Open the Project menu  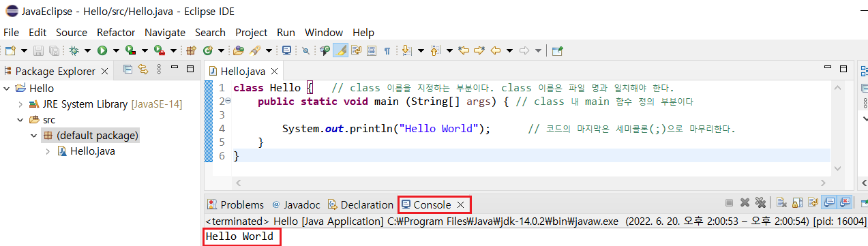point(252,32)
